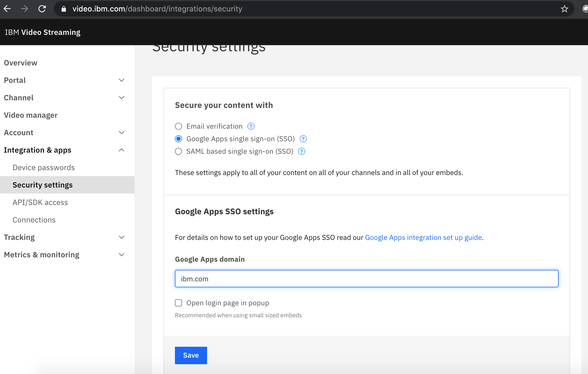The image size is (588, 374).
Task: Click the SAML based single sign-on label
Action: coord(240,151)
